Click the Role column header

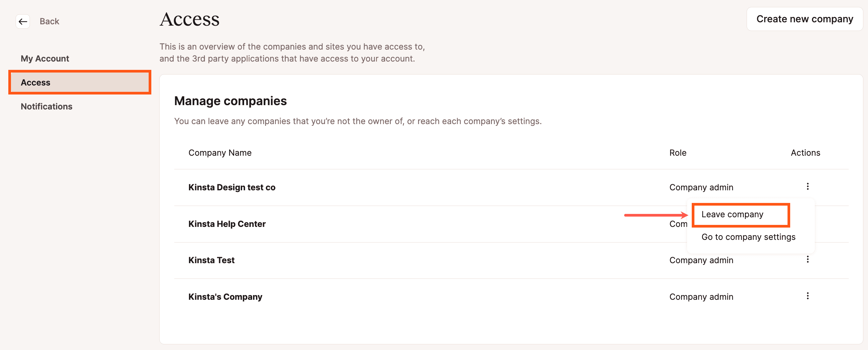click(678, 153)
